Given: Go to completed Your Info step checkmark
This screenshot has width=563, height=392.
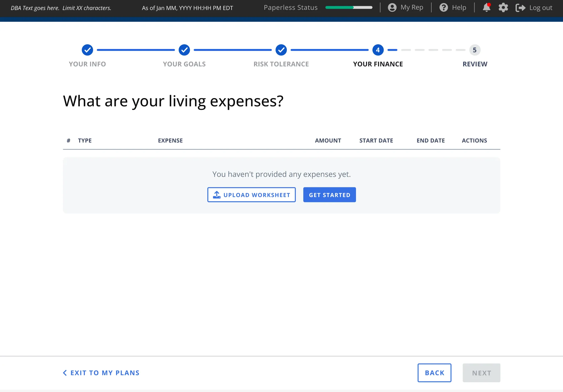Looking at the screenshot, I should click(x=87, y=50).
